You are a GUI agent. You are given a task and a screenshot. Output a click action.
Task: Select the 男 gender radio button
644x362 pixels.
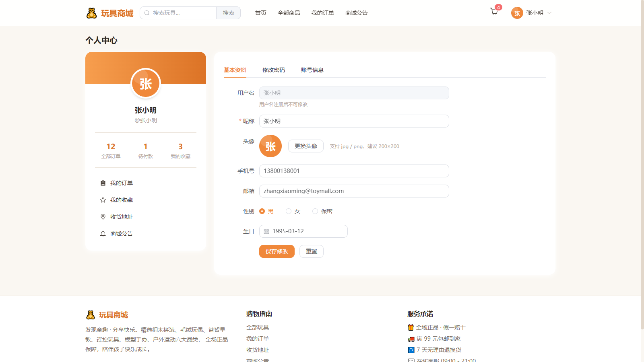[x=262, y=211]
